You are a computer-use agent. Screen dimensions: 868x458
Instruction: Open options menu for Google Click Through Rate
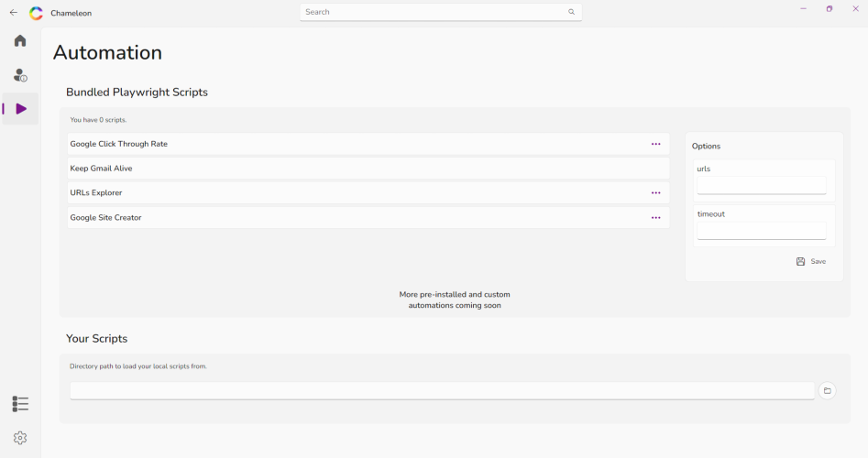656,144
